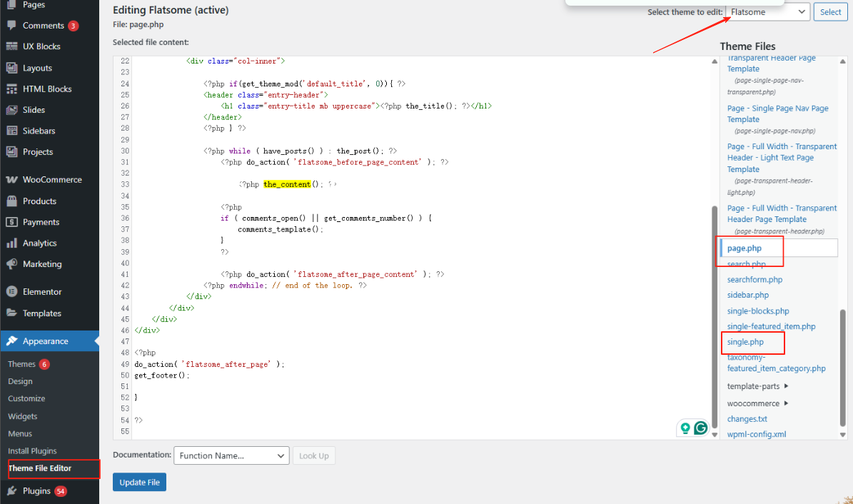Screen dimensions: 853x504
Task: Click the Select button next to theme dropdown
Action: 830,11
